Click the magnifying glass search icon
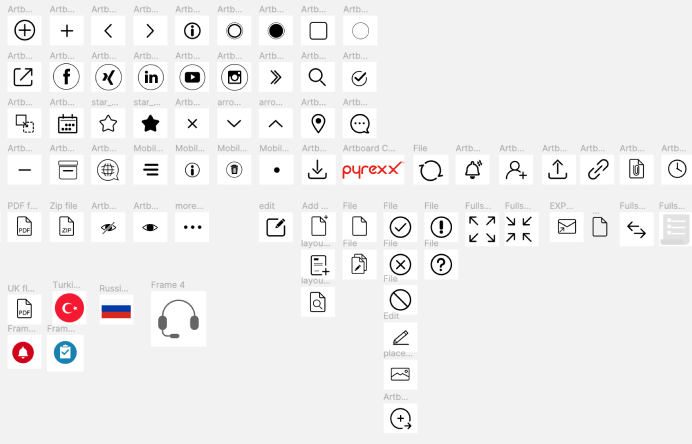Viewport: 692px width, 444px height. pyautogui.click(x=317, y=77)
